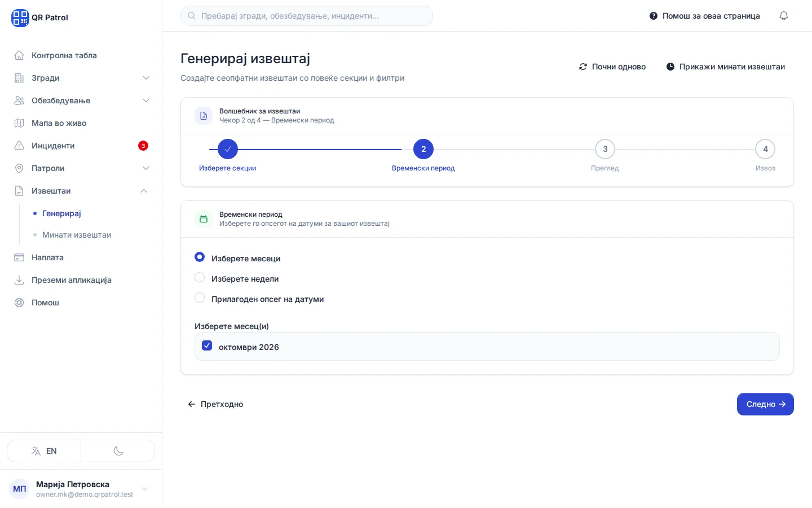Click the QR Patrol logo icon
The height and width of the screenshot is (508, 812).
[x=20, y=17]
